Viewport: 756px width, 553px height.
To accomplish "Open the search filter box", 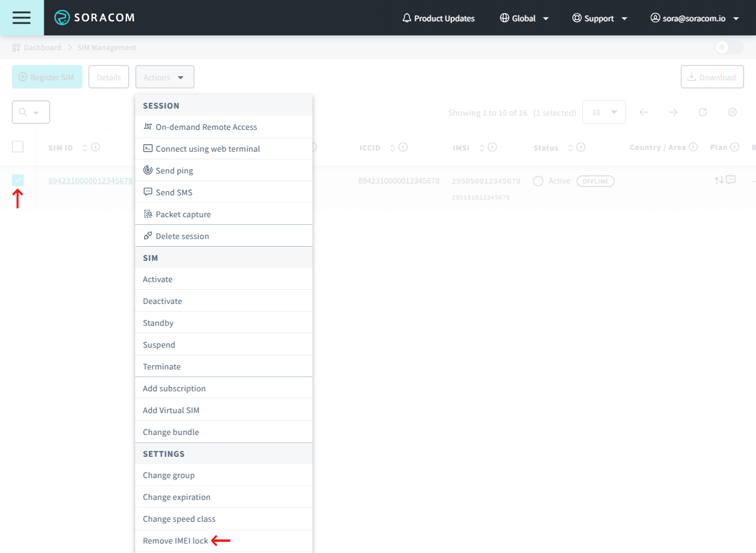I will pos(31,112).
